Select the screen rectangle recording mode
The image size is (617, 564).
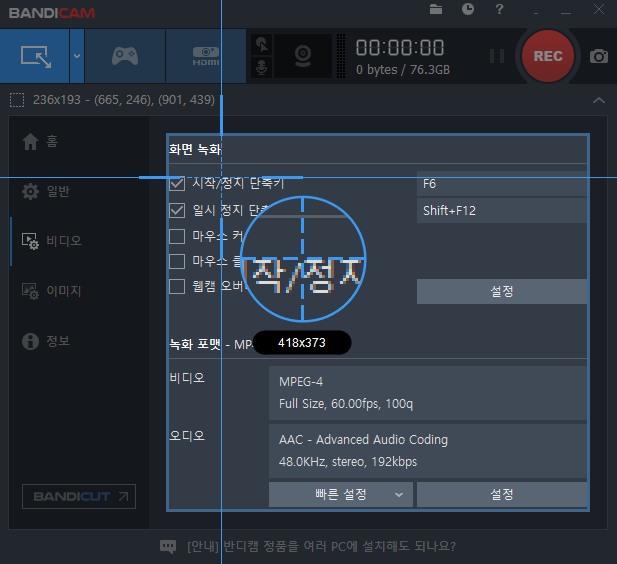pos(35,56)
